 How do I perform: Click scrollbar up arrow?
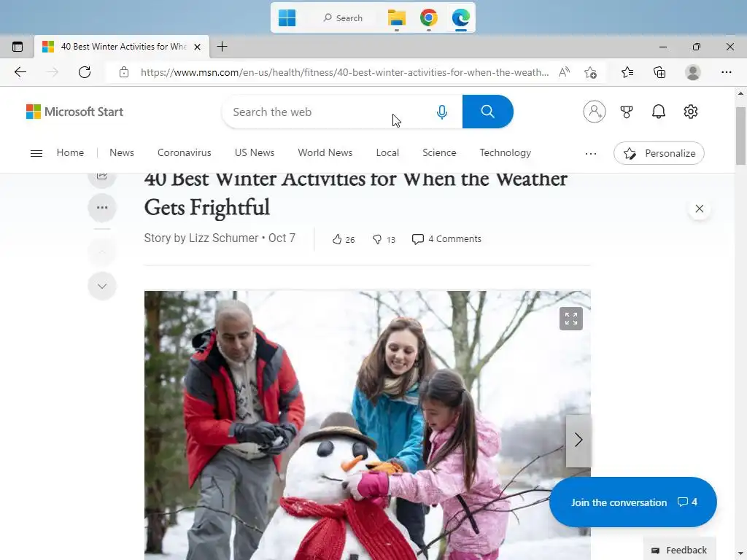(x=740, y=93)
